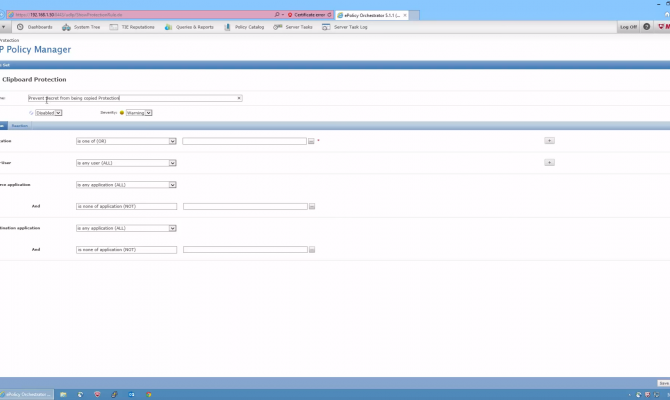Screen dimensions: 670x400
Task: Open the 'is any user (ALL)' dropdown
Action: (126, 163)
